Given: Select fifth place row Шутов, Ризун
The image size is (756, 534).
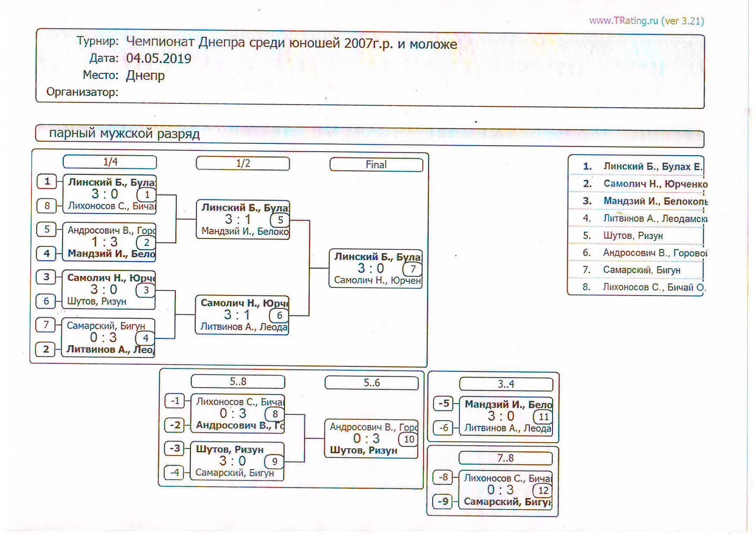Looking at the screenshot, I should pyautogui.click(x=632, y=236).
